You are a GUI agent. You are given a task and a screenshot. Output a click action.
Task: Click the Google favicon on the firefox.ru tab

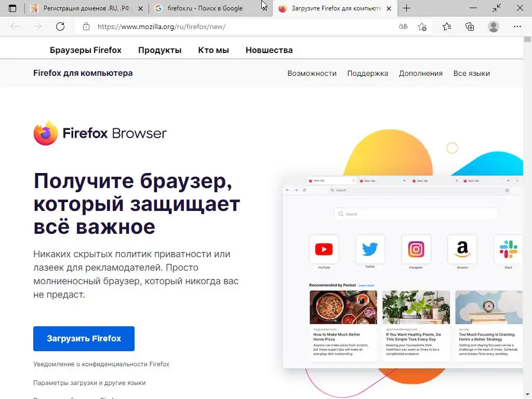pos(158,8)
